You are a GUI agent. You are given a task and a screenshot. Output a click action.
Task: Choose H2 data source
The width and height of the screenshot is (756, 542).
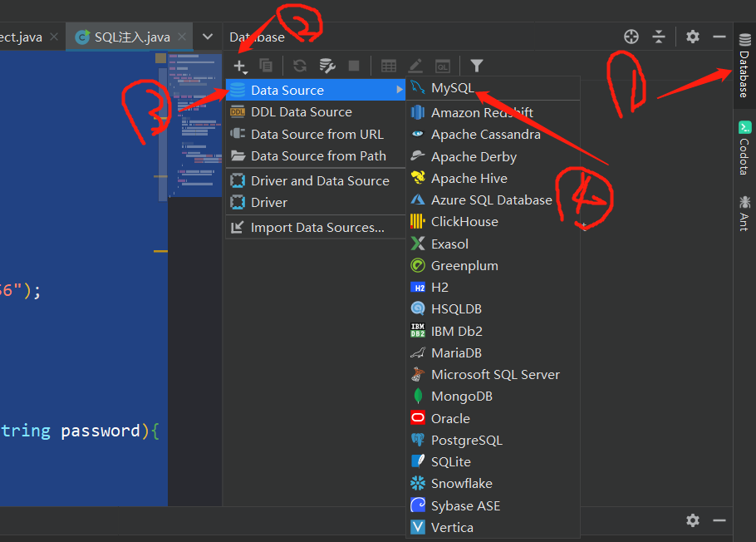493,287
